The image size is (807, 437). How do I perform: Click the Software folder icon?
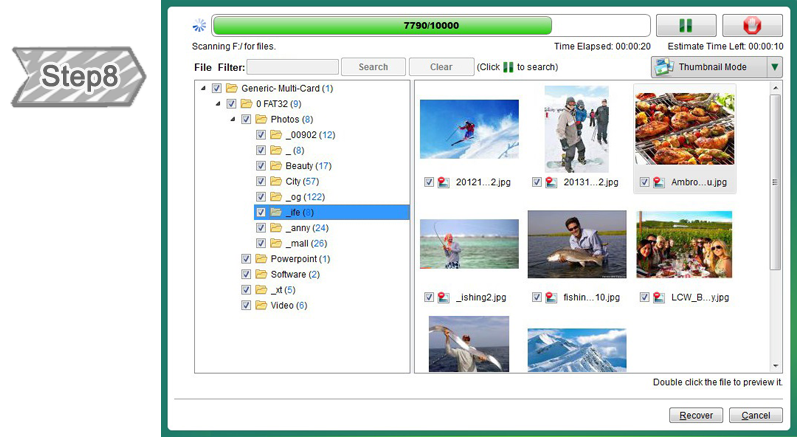[260, 274]
